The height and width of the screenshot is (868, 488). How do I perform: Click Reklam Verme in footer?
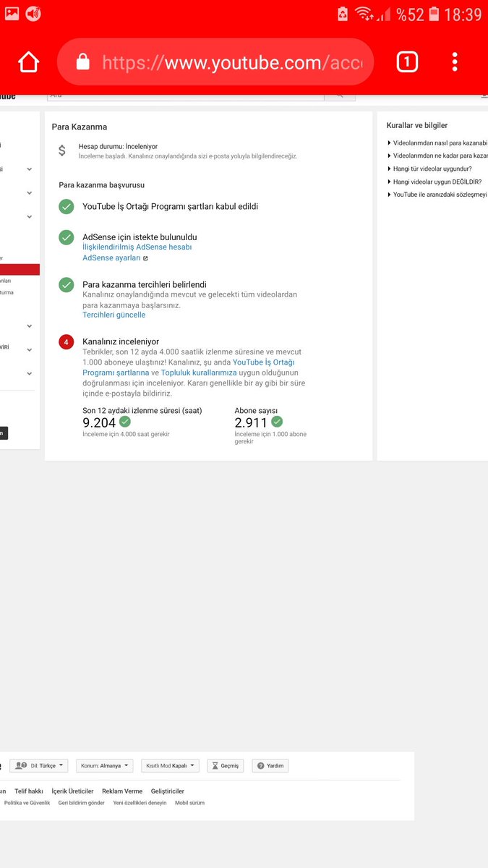[x=122, y=791]
